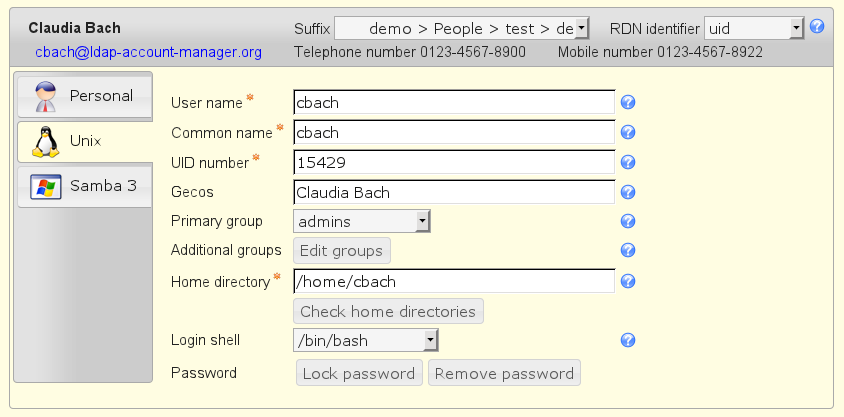The image size is (844, 417).
Task: Open help icon for Login shell
Action: pos(628,340)
